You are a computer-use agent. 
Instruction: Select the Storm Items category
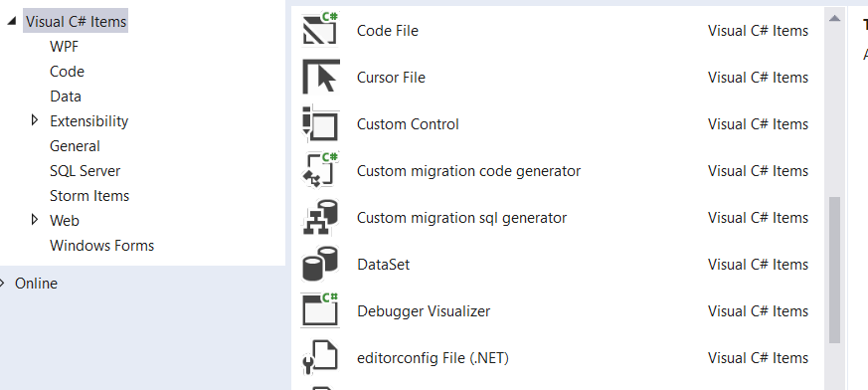pyautogui.click(x=89, y=196)
